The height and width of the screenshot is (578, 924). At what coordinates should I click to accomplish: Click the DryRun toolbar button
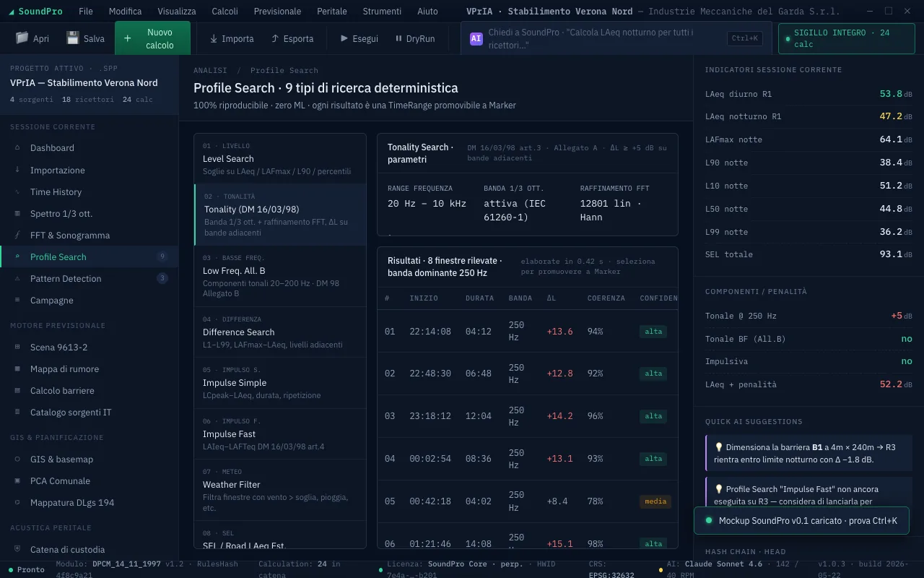pyautogui.click(x=415, y=38)
